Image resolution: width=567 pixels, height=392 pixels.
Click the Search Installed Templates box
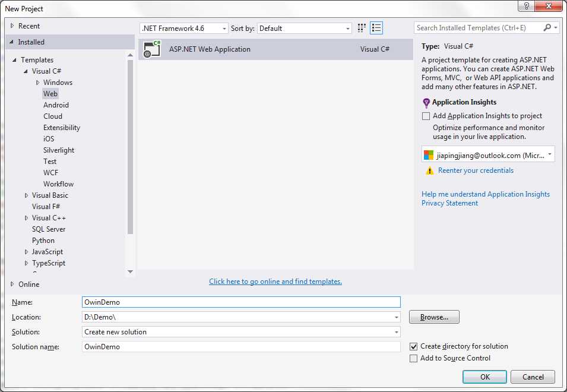click(x=478, y=28)
